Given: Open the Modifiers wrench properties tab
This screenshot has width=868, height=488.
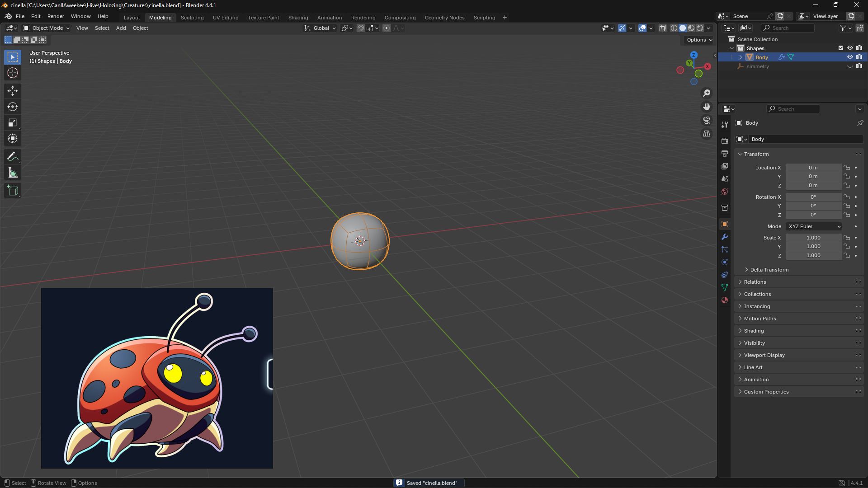Looking at the screenshot, I should pos(725,237).
